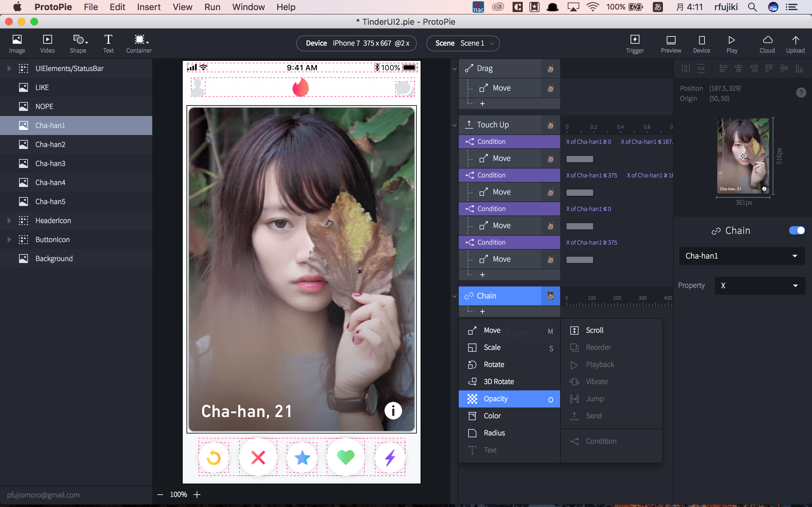Expand the ButtonIcon layer group
812x507 pixels.
click(x=8, y=240)
